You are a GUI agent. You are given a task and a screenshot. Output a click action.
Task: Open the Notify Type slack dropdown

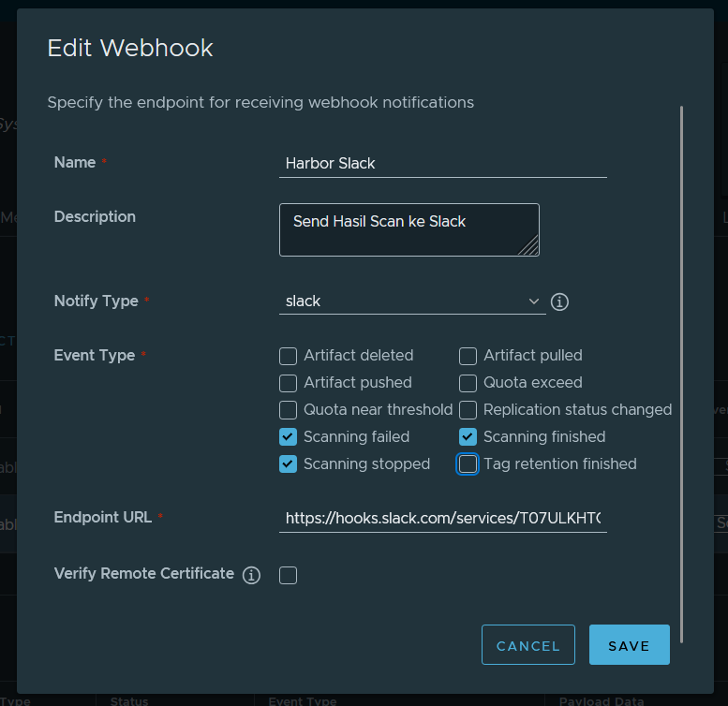[403, 302]
